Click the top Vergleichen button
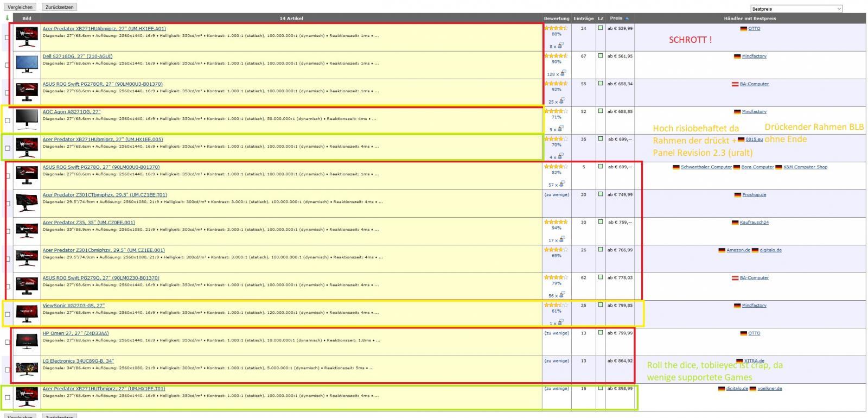This screenshot has width=868, height=418. point(20,7)
